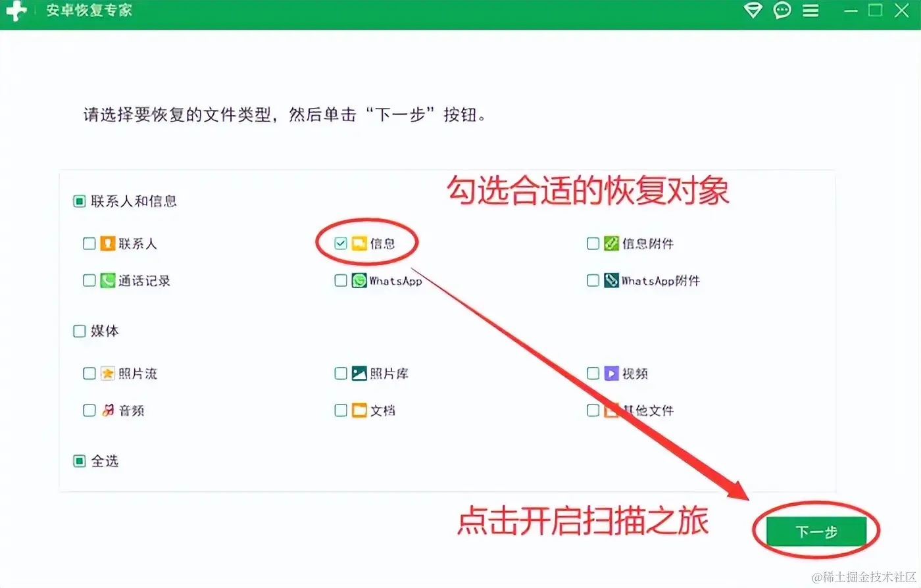The width and height of the screenshot is (921, 588).
Task: Check the 联系人 checkbox
Action: click(x=89, y=243)
